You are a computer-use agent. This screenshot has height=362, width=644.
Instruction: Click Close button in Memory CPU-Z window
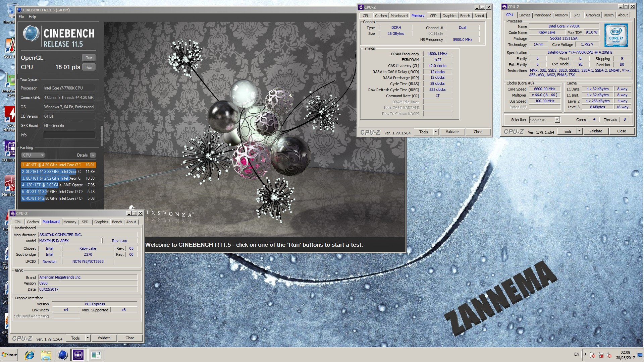tap(478, 132)
